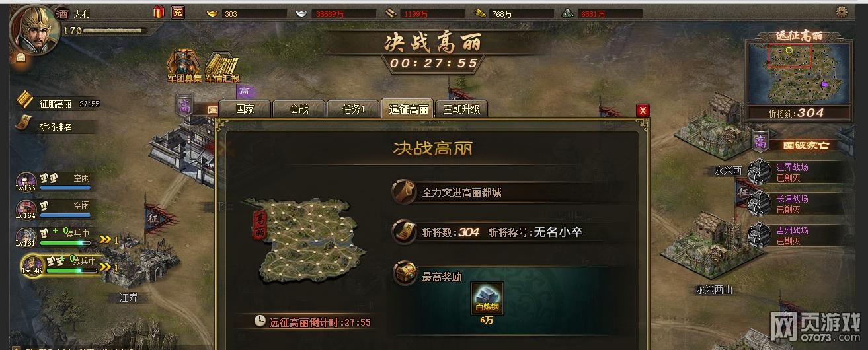This screenshot has width=868, height=350.
Task: Open the 军情汇报 military report icon
Action: (x=222, y=65)
